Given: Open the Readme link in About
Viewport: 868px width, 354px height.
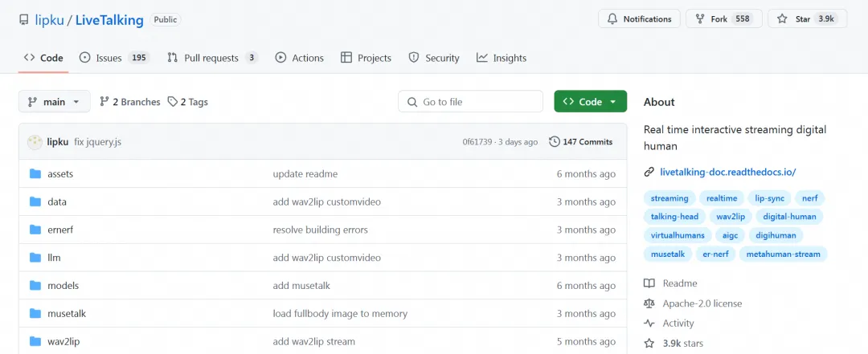Looking at the screenshot, I should (671, 283).
